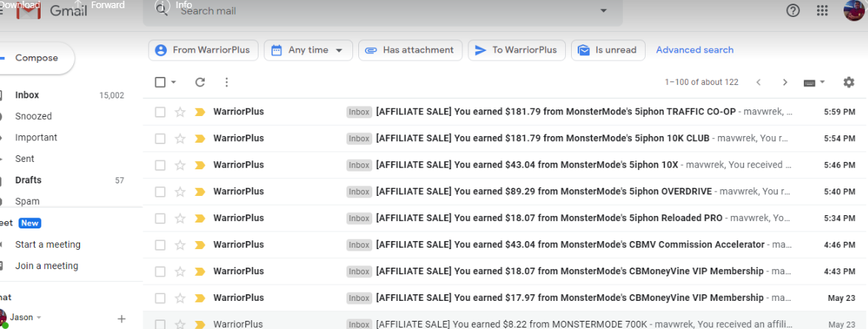Select the $18.07 CBMoneyVine email checkbox

pos(160,271)
